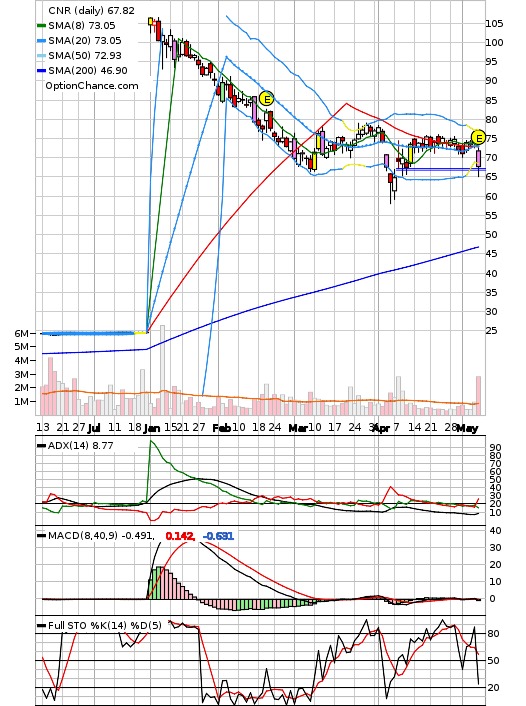
Task: Click the red MACD signal value 0.142
Action: [x=180, y=536]
